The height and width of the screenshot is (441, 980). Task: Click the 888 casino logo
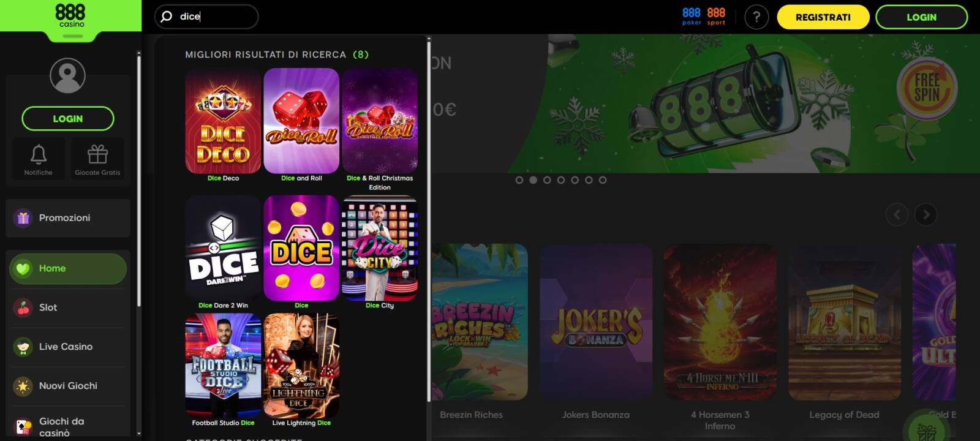pyautogui.click(x=70, y=16)
